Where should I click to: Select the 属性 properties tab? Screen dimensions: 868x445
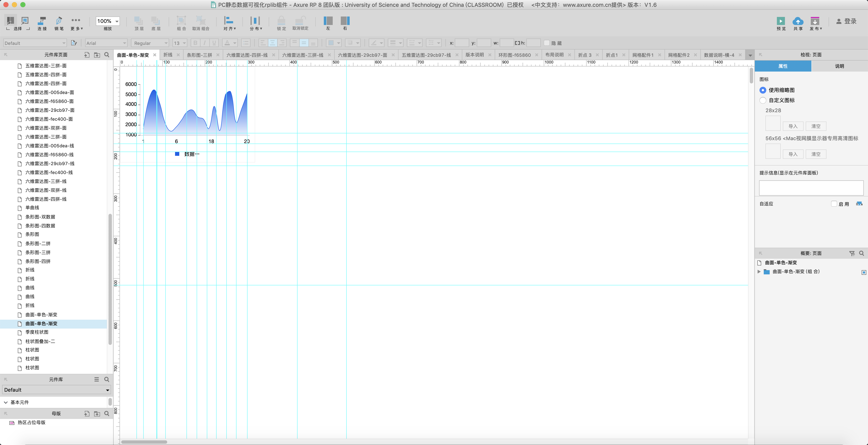click(783, 66)
